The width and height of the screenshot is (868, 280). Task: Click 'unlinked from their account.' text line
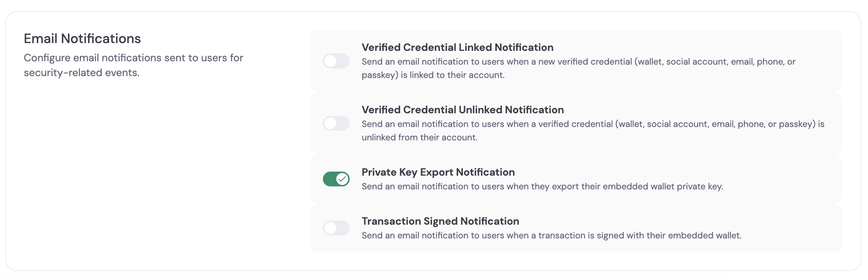coord(420,137)
